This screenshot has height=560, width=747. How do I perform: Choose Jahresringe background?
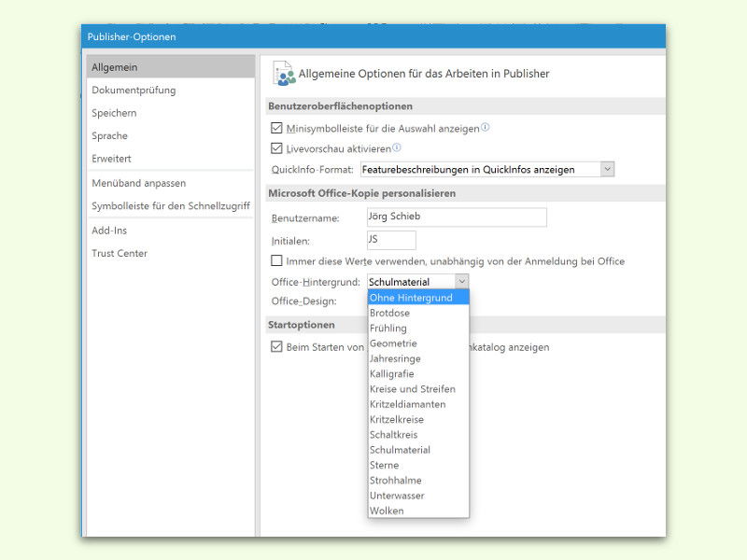[x=418, y=358]
